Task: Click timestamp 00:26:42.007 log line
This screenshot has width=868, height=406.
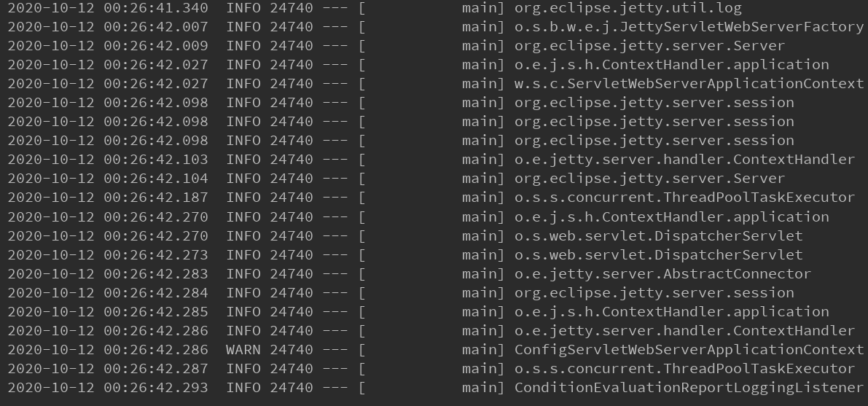Action: click(155, 26)
